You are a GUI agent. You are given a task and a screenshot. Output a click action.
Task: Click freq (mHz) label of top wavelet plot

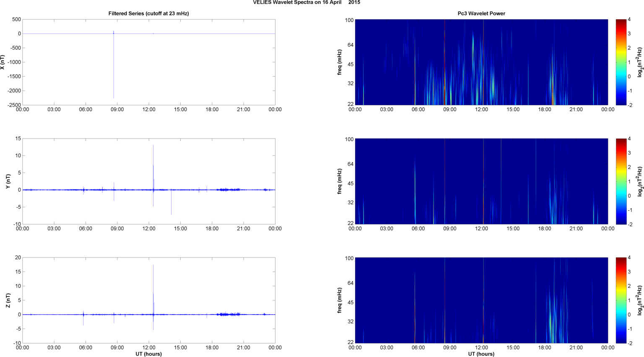tap(340, 62)
